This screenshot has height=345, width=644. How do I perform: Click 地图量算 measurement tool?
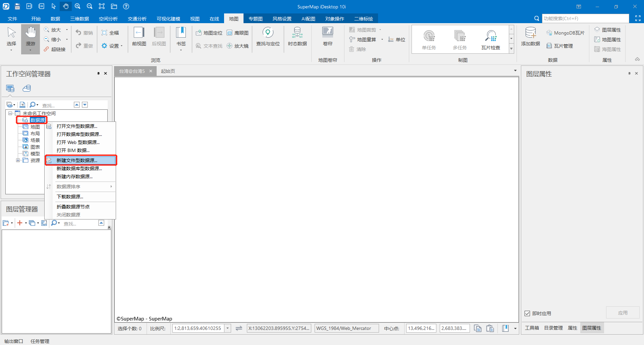pyautogui.click(x=363, y=40)
